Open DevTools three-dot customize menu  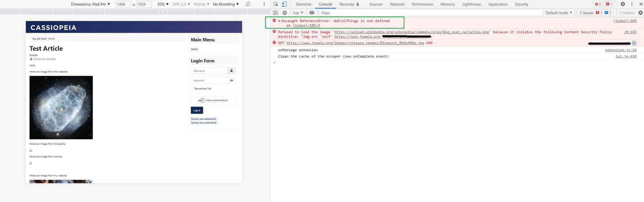click(x=632, y=4)
